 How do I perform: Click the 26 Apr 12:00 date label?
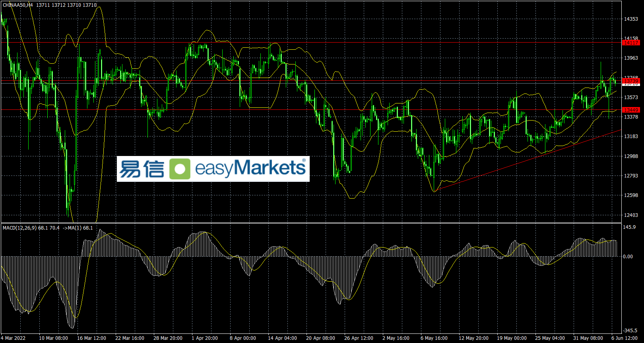pyautogui.click(x=359, y=338)
